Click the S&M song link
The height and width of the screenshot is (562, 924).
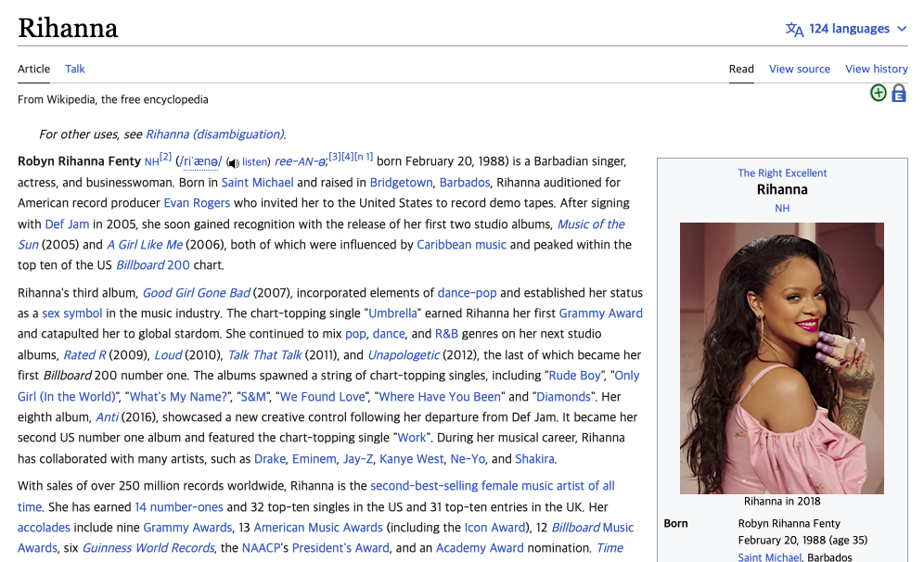pyautogui.click(x=253, y=397)
